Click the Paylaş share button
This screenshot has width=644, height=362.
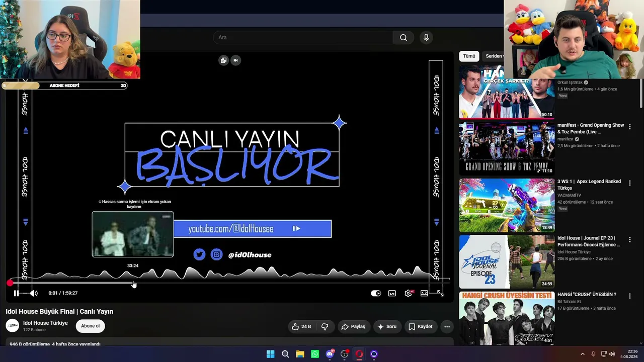[353, 326]
